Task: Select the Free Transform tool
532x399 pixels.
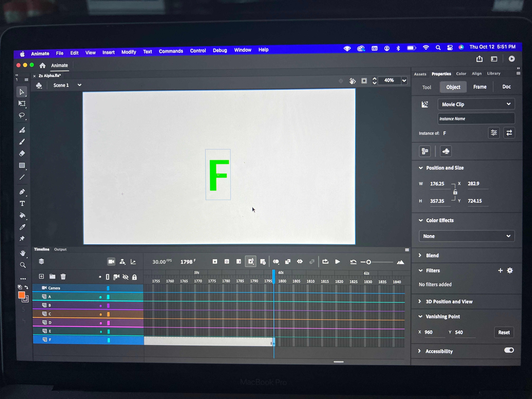Action: [x=22, y=104]
